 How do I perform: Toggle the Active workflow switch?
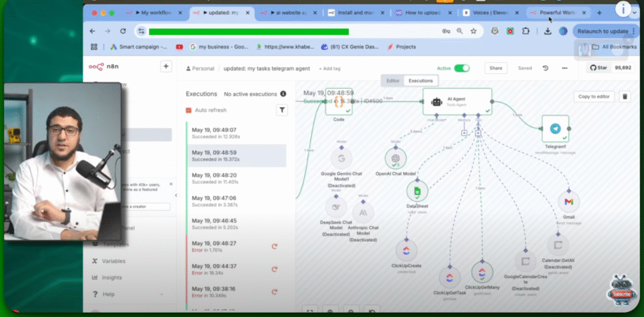(x=462, y=68)
